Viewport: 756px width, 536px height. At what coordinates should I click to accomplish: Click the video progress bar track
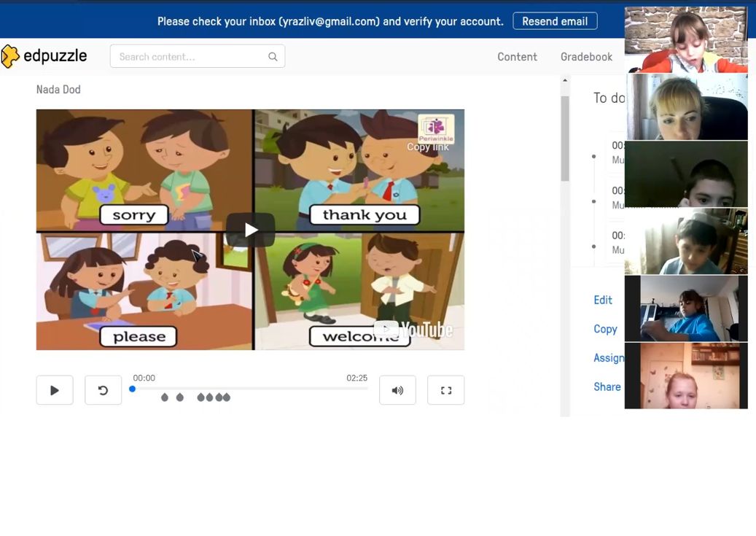click(249, 389)
